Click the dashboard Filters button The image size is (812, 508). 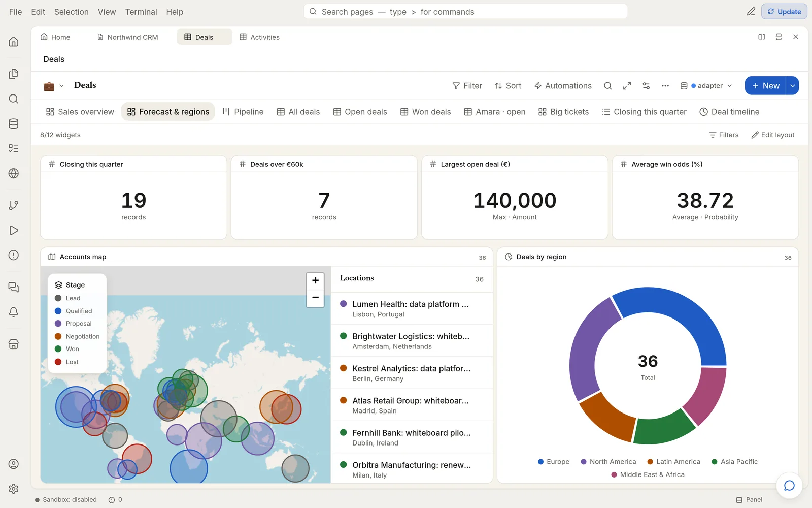tap(724, 135)
